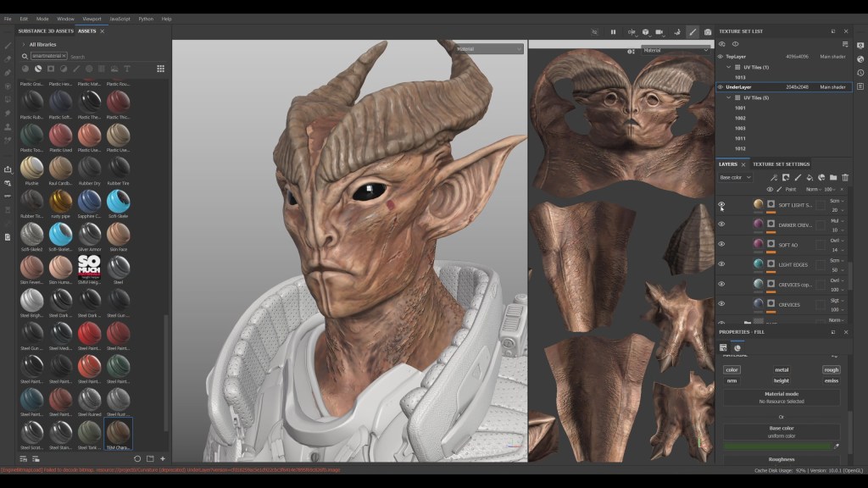Image resolution: width=868 pixels, height=488 pixels.
Task: Add a paint layer in Layers panel
Action: (x=798, y=178)
